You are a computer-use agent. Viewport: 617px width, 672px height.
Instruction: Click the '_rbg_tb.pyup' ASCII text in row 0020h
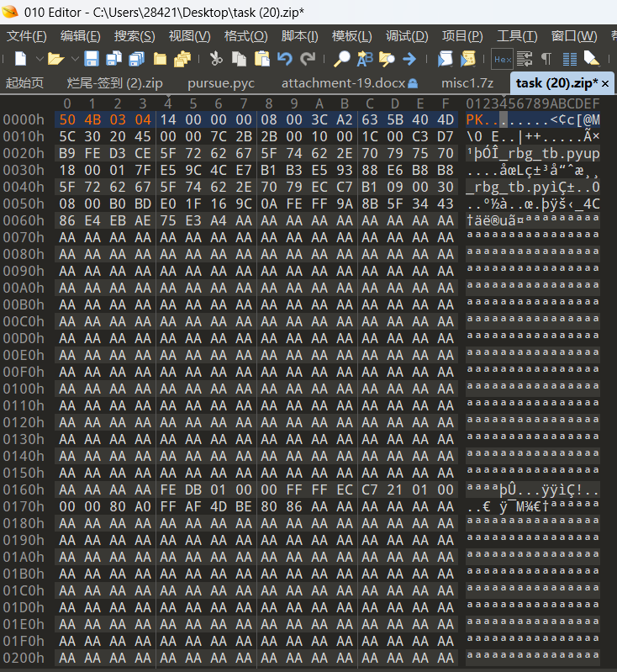[550, 153]
